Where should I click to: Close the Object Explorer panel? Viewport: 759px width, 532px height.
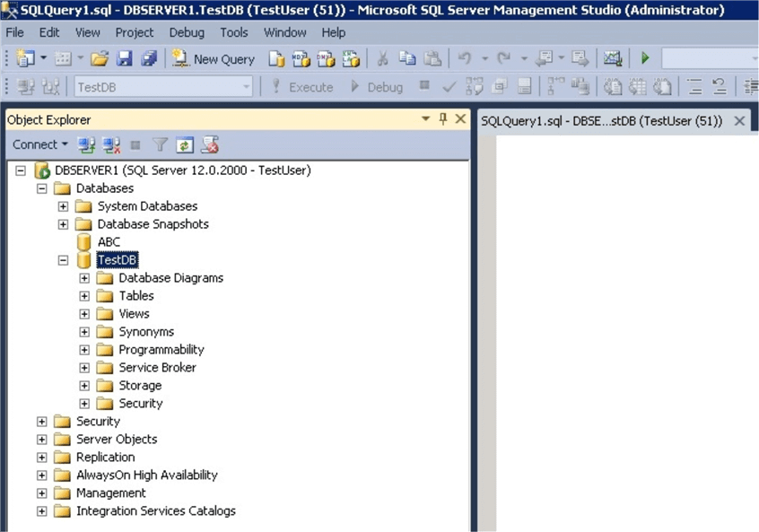(460, 119)
